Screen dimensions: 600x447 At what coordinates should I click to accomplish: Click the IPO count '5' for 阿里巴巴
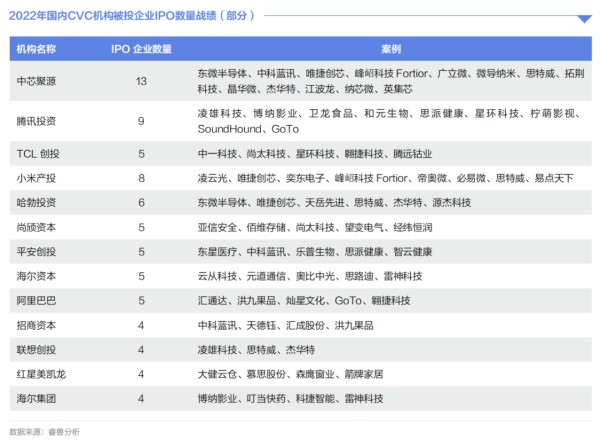coord(141,301)
